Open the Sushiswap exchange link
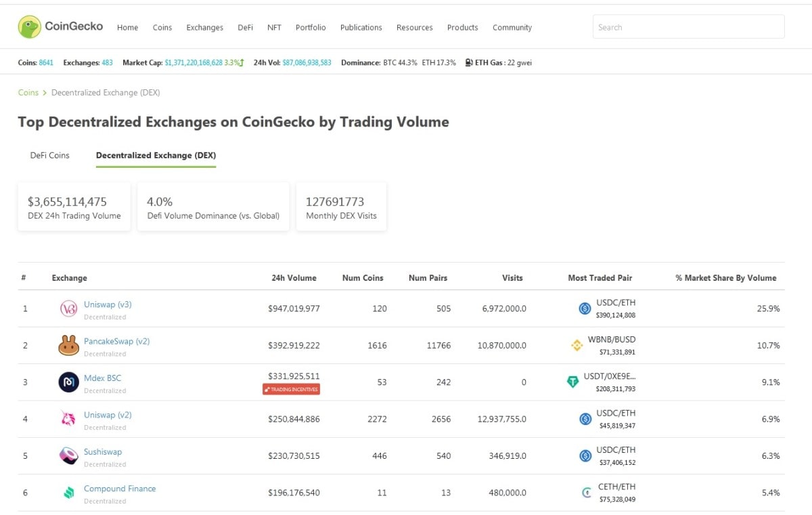 [103, 451]
